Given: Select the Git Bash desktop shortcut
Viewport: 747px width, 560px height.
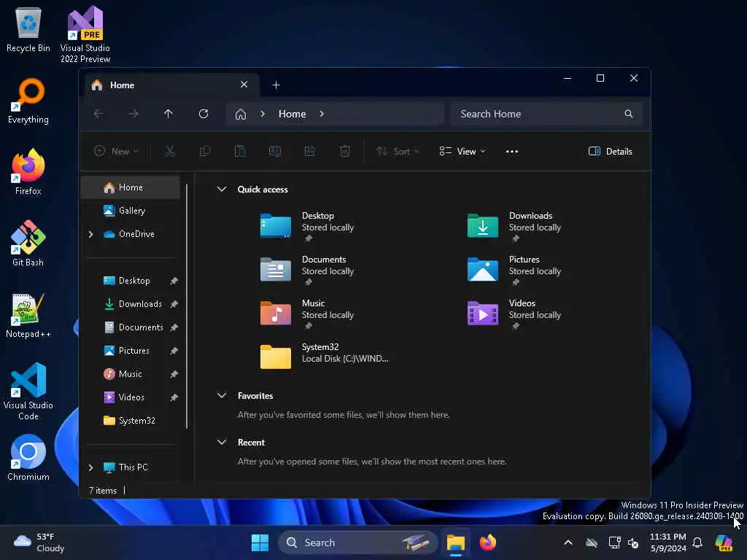Looking at the screenshot, I should (28, 243).
